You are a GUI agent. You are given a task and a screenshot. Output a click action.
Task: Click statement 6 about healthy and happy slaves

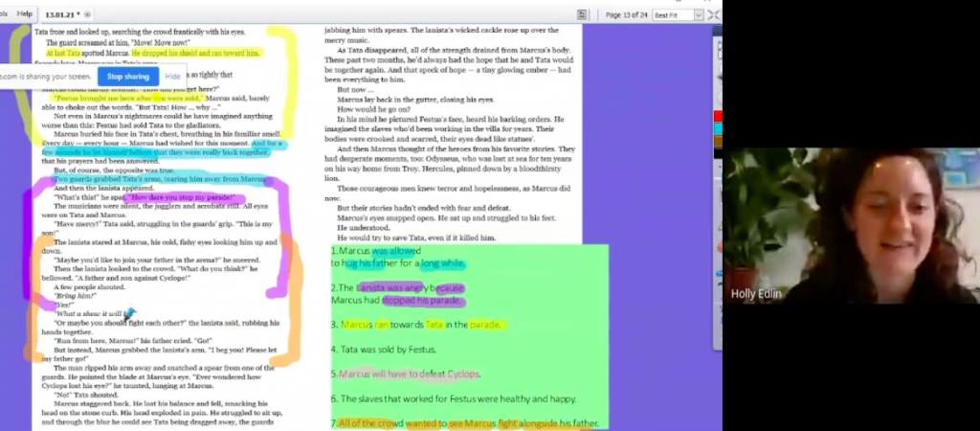pyautogui.click(x=453, y=398)
